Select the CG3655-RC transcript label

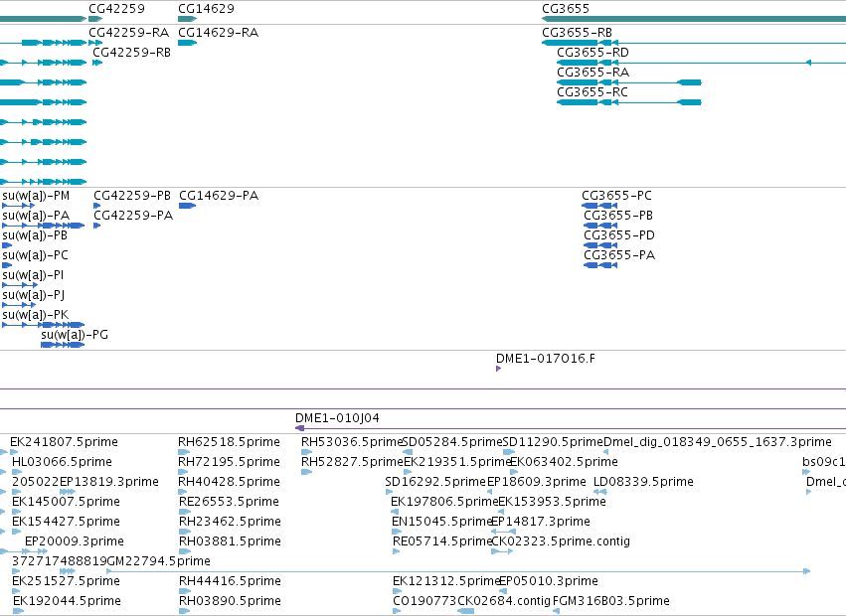tap(592, 92)
